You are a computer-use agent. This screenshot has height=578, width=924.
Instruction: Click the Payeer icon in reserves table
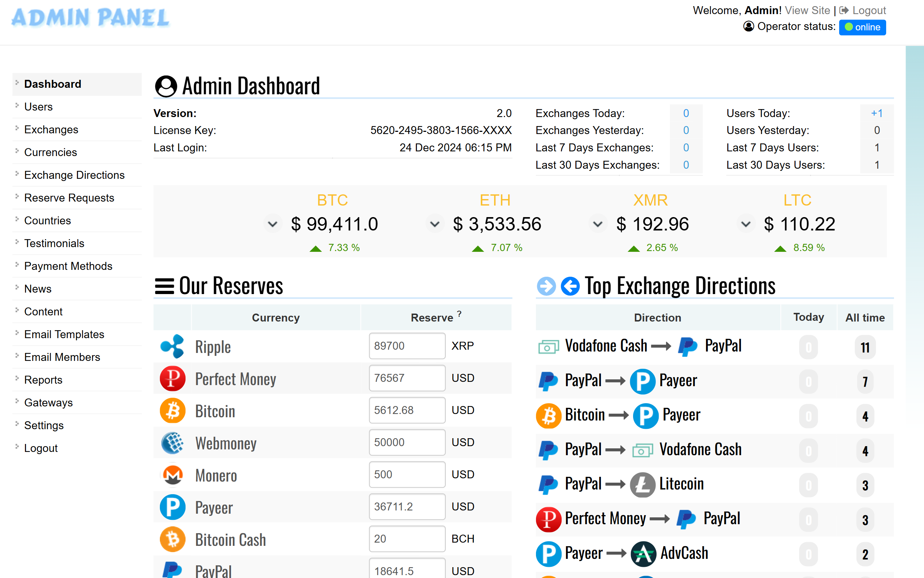(173, 507)
